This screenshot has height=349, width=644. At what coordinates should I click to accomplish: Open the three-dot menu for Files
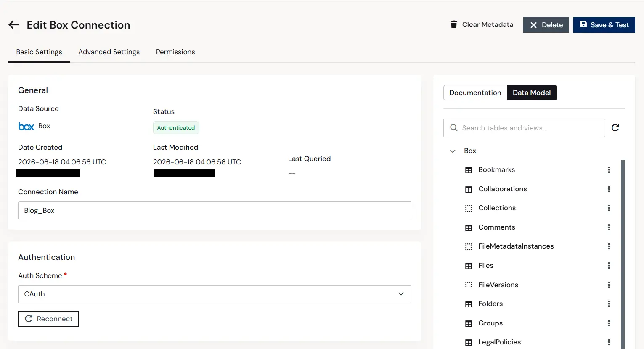click(609, 266)
